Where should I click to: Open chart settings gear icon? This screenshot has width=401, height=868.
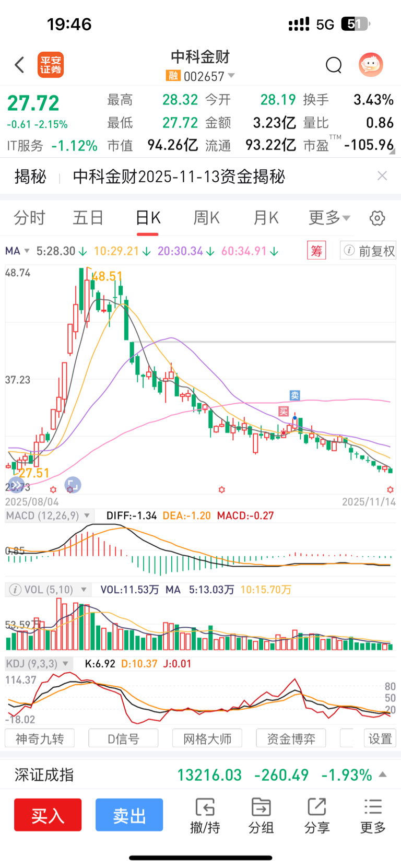(x=377, y=218)
